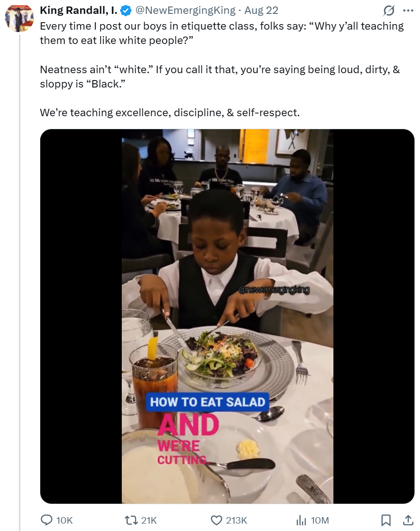420x531 pixels.
Task: Play the etiquette class video
Action: [227, 316]
